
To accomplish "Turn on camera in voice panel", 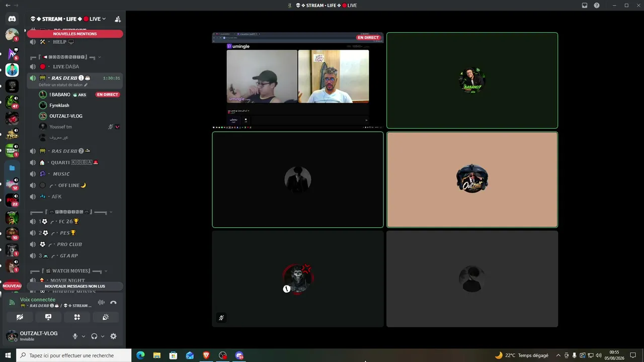I will click(x=20, y=317).
